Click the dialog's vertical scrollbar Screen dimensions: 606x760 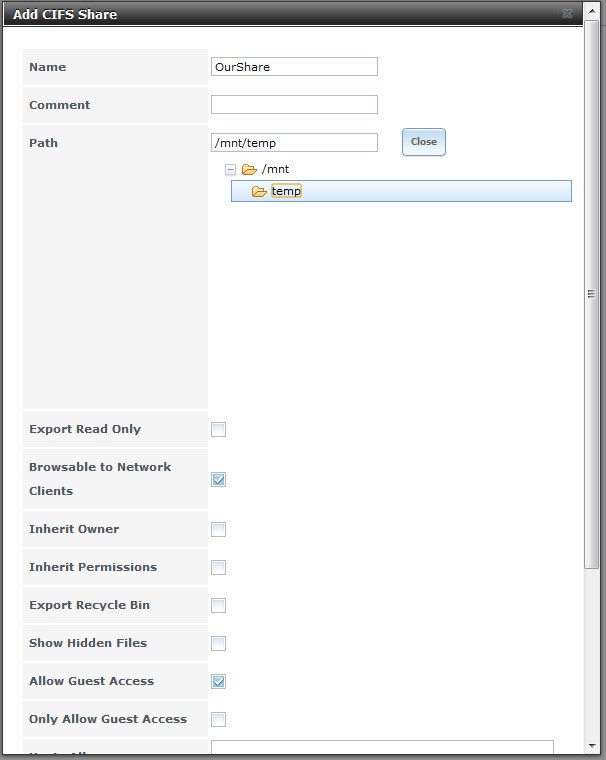592,293
